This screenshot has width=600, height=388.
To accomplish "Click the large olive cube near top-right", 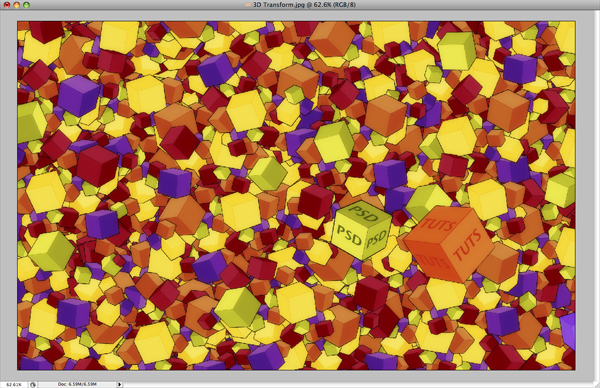I will pos(457,51).
